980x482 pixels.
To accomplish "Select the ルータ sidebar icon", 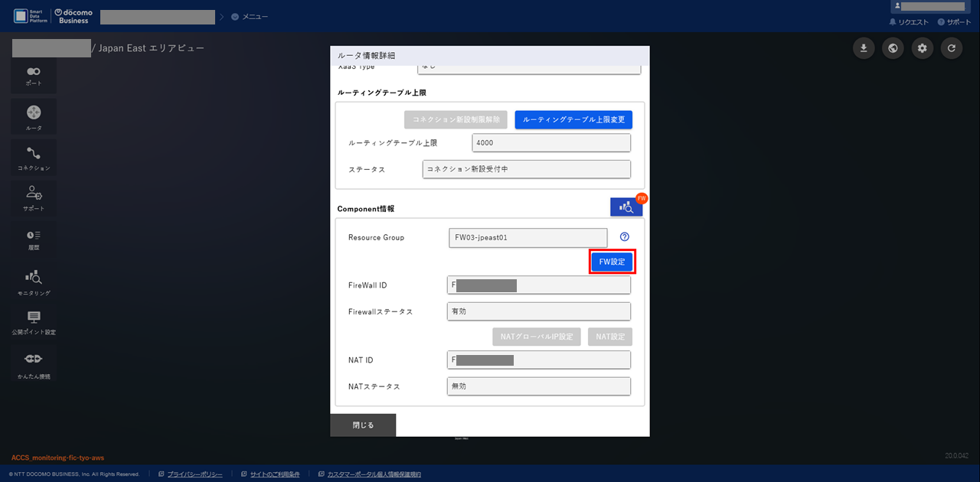I will [34, 116].
